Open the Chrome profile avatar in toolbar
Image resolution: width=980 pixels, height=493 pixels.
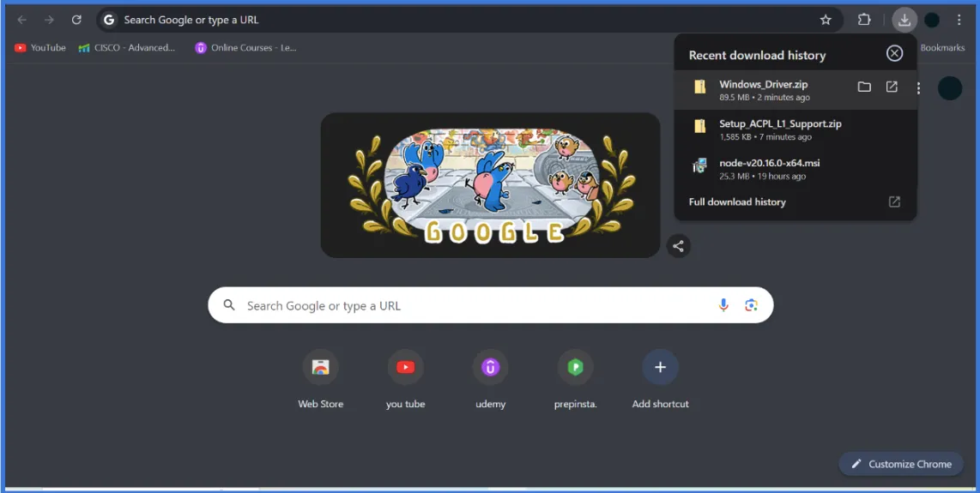point(932,20)
